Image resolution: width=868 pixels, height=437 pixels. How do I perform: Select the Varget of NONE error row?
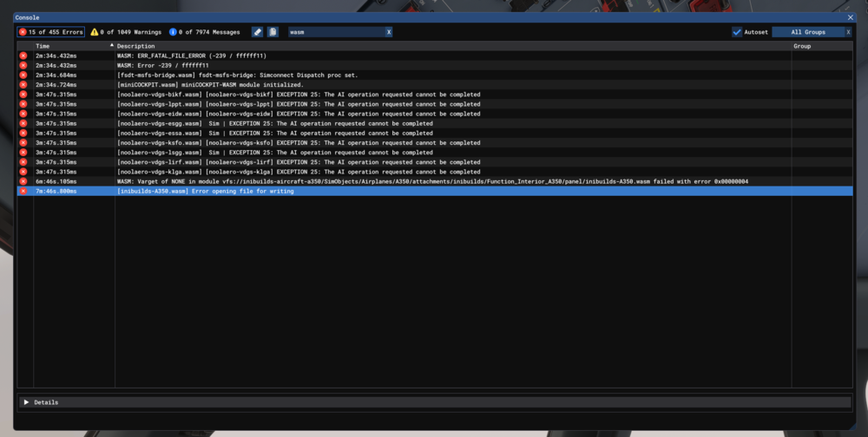point(432,181)
